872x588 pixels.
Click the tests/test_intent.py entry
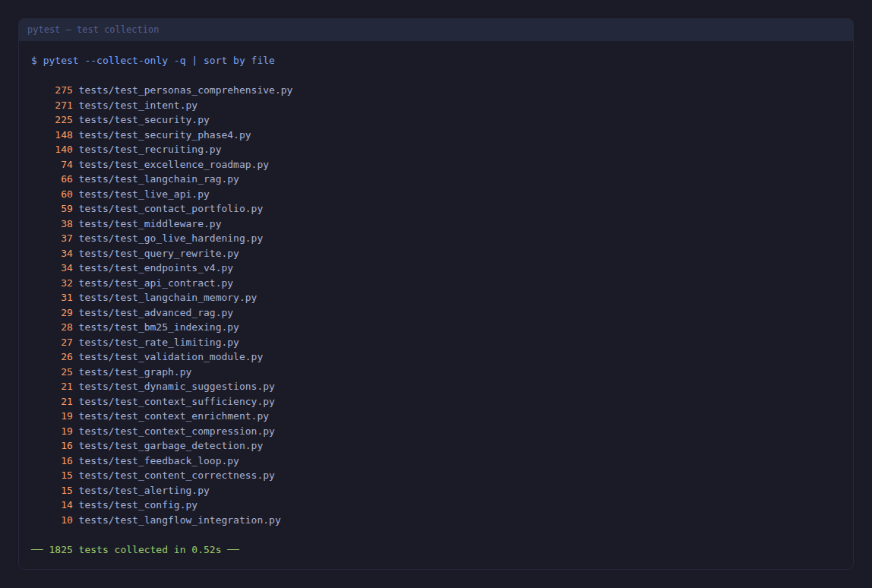click(x=137, y=106)
